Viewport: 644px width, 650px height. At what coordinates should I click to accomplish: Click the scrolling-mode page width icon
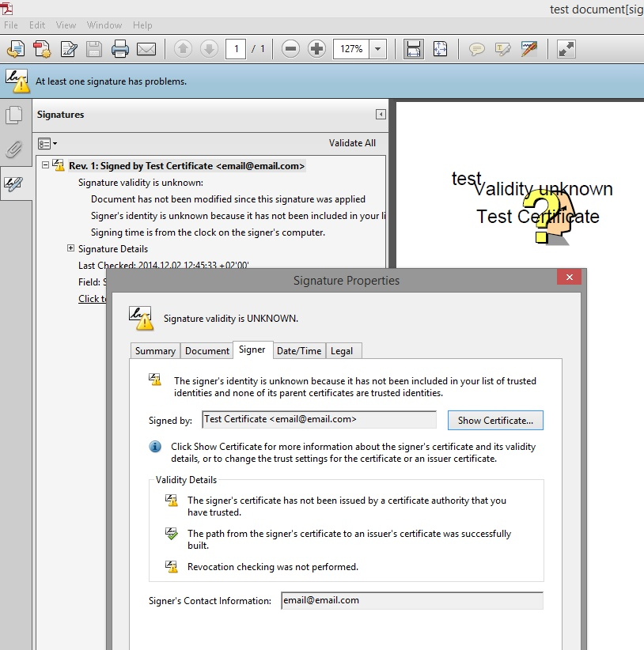tap(414, 49)
